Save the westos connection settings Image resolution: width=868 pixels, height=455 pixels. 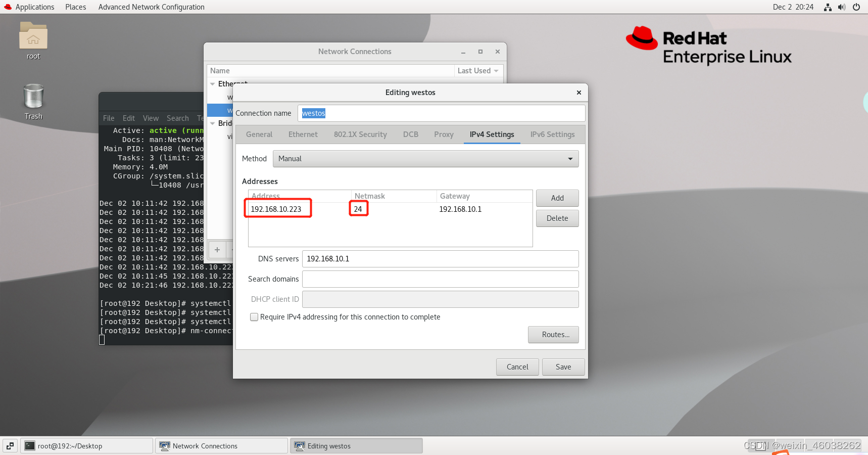click(x=563, y=367)
